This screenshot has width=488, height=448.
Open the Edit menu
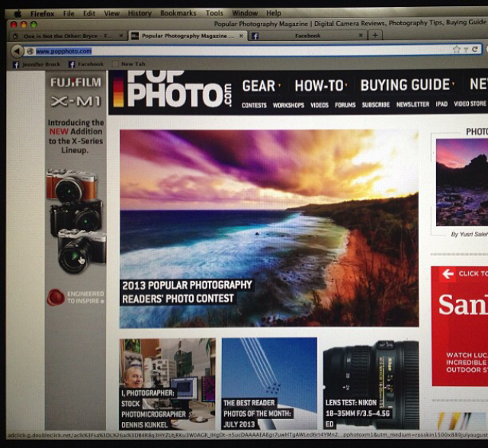(89, 14)
